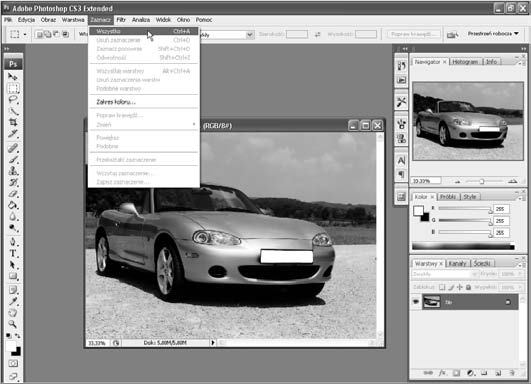Screen dimensions: 531x384
Task: Add a layer style using fx button
Action: click(442, 373)
